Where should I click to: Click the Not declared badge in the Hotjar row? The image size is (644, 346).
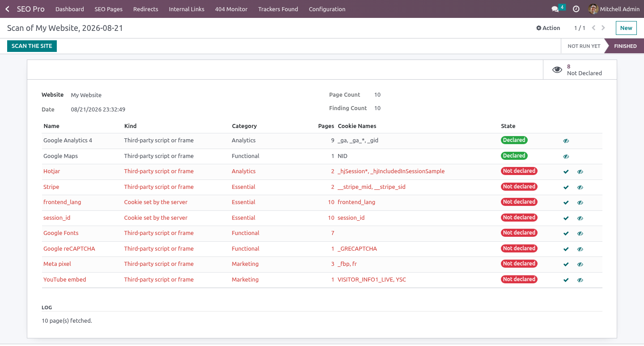click(x=519, y=171)
